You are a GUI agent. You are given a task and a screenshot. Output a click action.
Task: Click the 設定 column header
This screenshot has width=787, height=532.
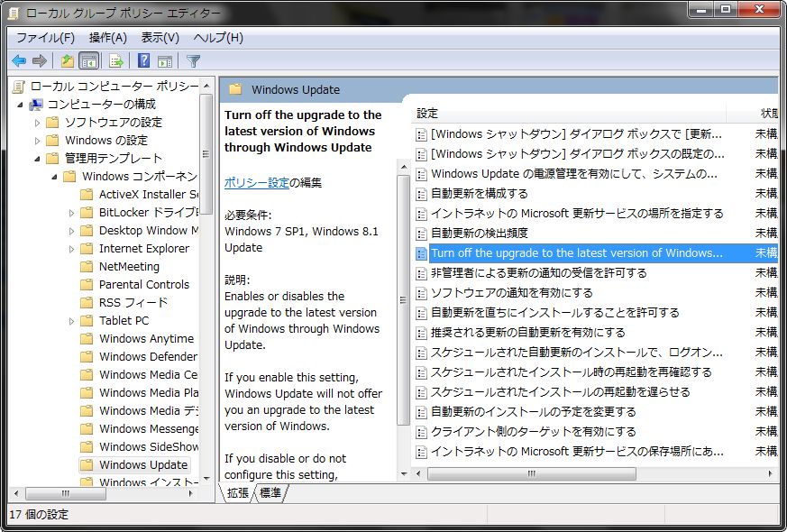(571, 114)
